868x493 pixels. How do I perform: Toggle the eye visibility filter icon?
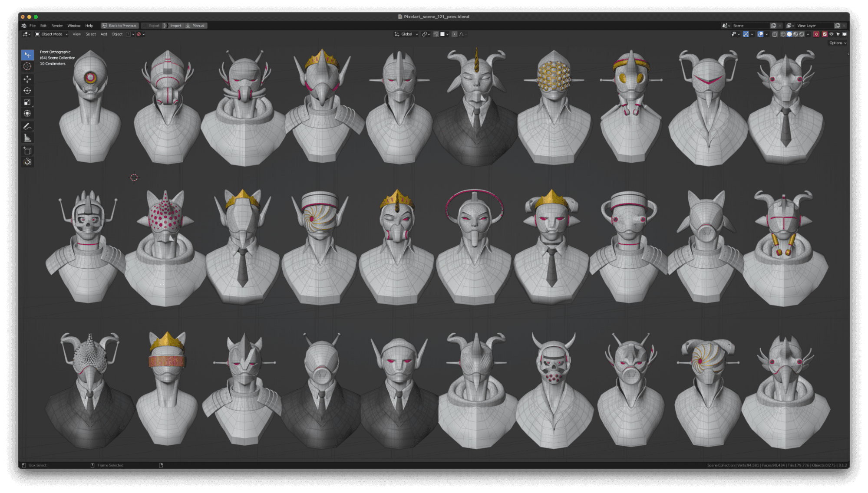coord(832,34)
